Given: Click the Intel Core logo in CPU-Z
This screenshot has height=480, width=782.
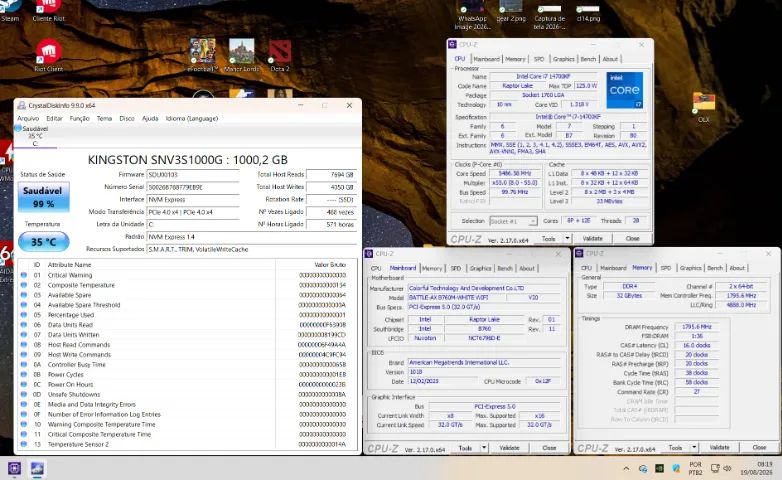Looking at the screenshot, I should (x=624, y=90).
